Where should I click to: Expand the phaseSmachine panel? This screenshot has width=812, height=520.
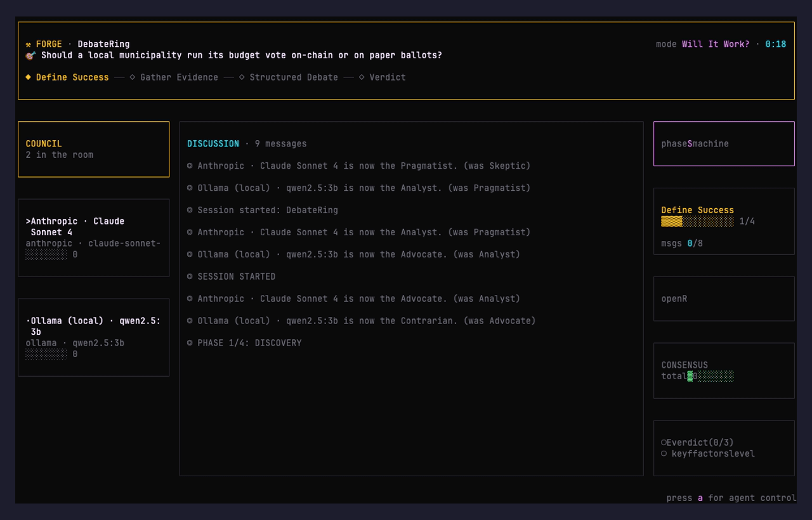(x=723, y=143)
